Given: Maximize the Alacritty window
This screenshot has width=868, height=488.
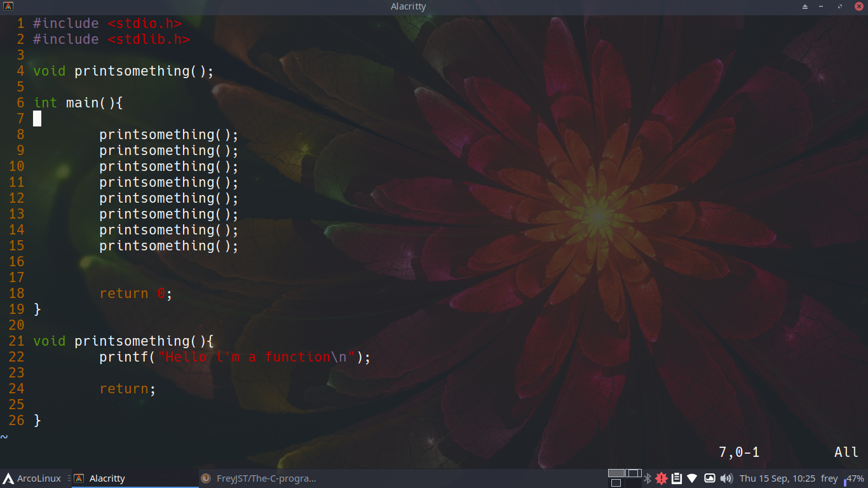Looking at the screenshot, I should (x=839, y=7).
